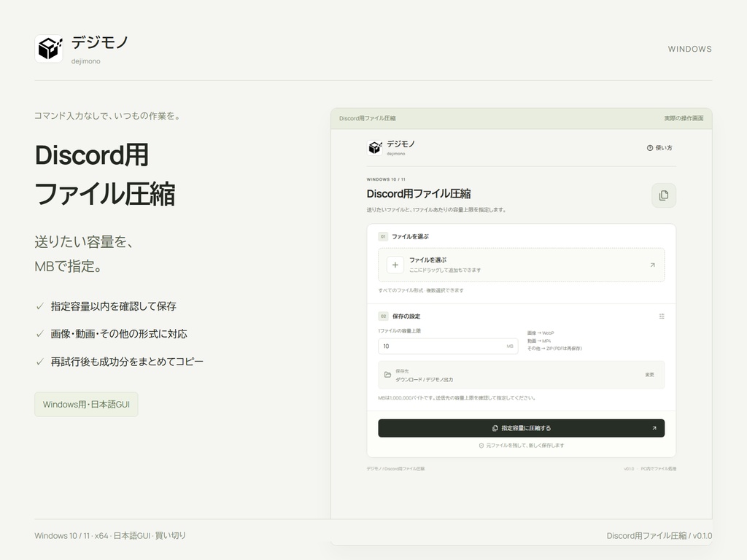Click the folder icon beside 保存先
This screenshot has height=560, width=747.
(387, 375)
